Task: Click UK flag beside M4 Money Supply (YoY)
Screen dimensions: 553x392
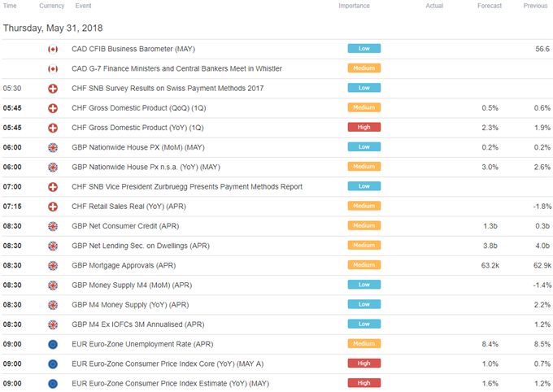Action: point(53,305)
